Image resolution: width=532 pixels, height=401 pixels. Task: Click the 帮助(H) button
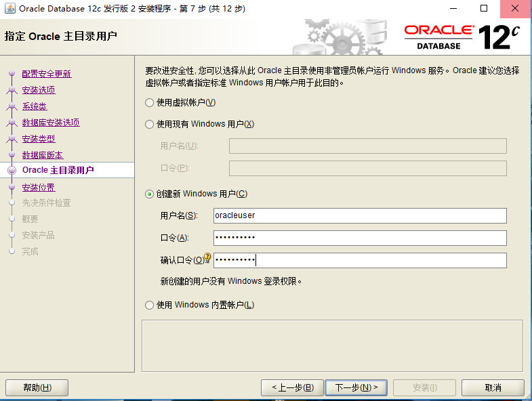[x=37, y=387]
